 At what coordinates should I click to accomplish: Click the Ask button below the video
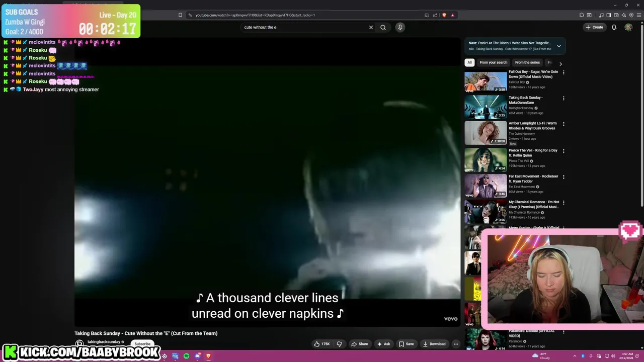pyautogui.click(x=383, y=344)
